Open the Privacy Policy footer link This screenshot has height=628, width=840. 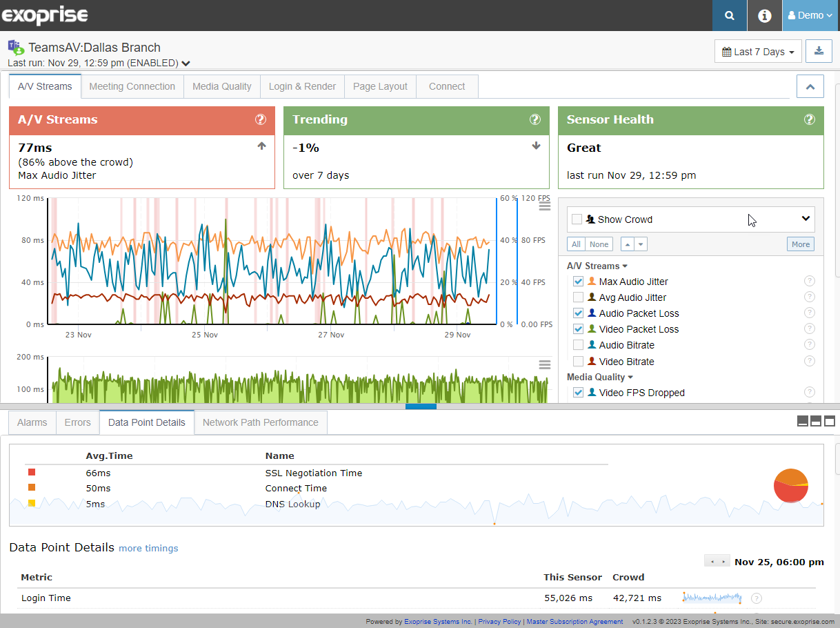[x=499, y=622]
